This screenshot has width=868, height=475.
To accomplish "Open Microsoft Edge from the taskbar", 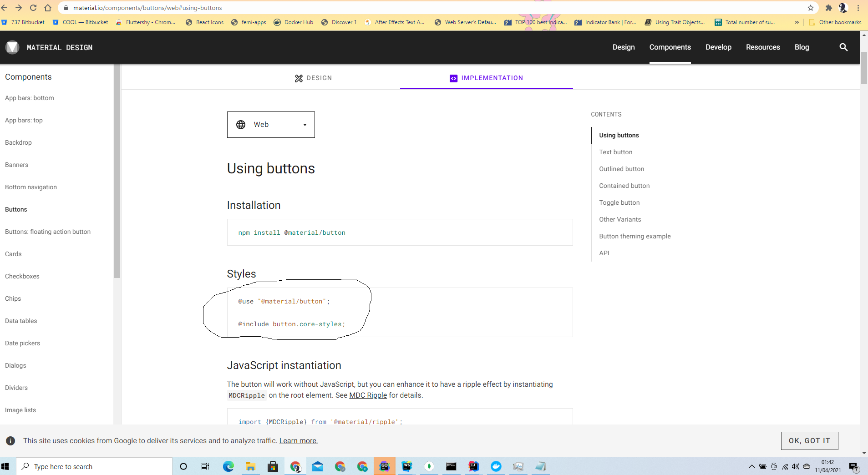I will [x=228, y=466].
